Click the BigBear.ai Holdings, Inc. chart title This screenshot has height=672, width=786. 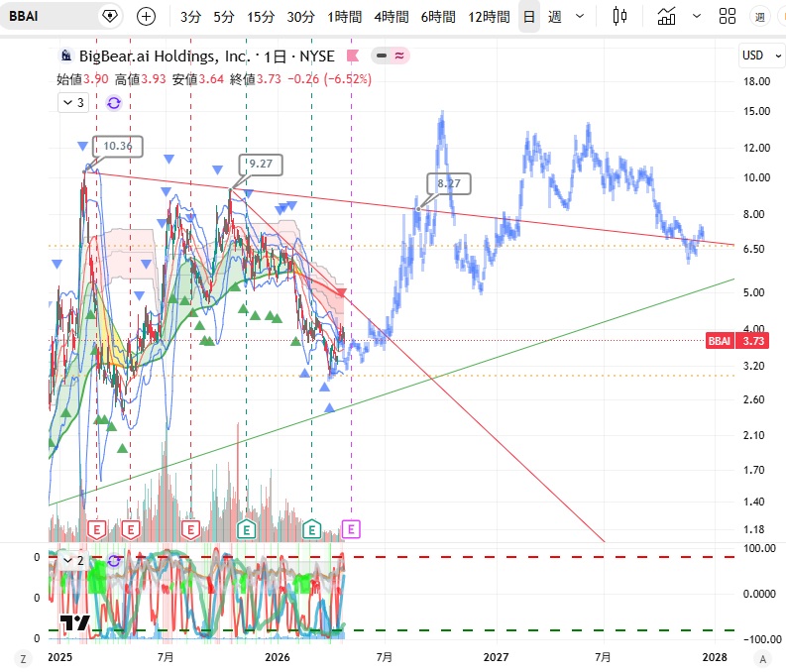coord(164,56)
